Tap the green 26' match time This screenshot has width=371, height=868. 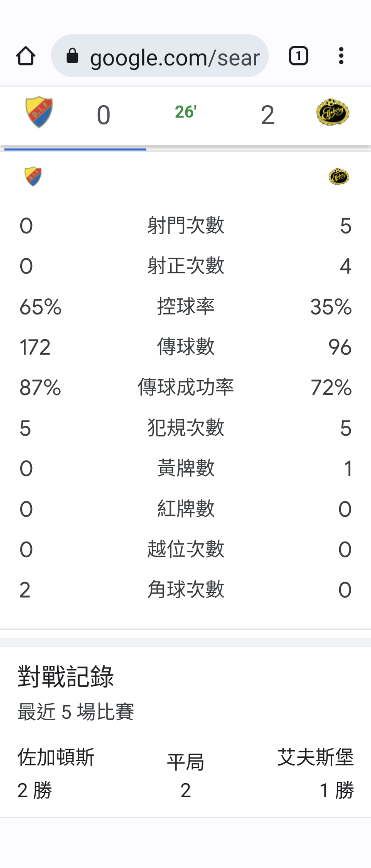[x=185, y=112]
